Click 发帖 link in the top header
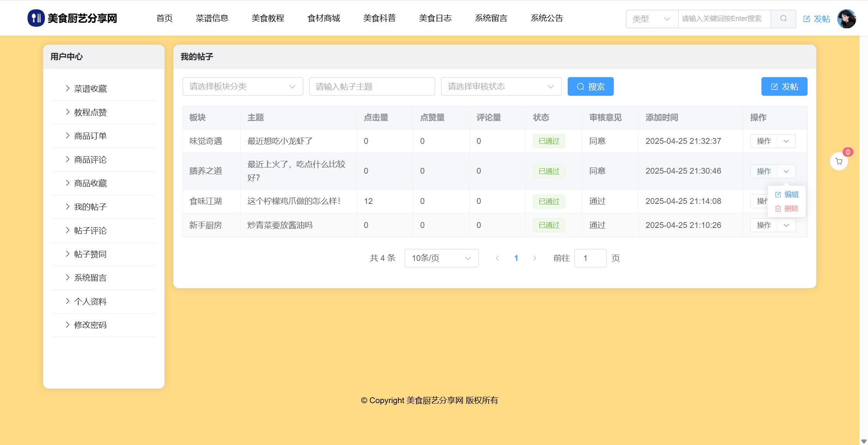 (x=816, y=19)
